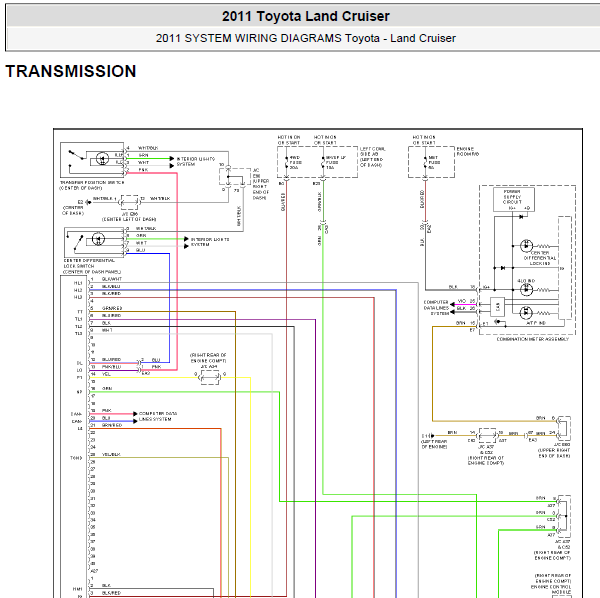Viewport: 600px width, 598px height.
Task: Click '2011 SYSTEM WIRING DIAGRAMS Toyota - Land Cruiser' subtitle
Action: [x=305, y=38]
